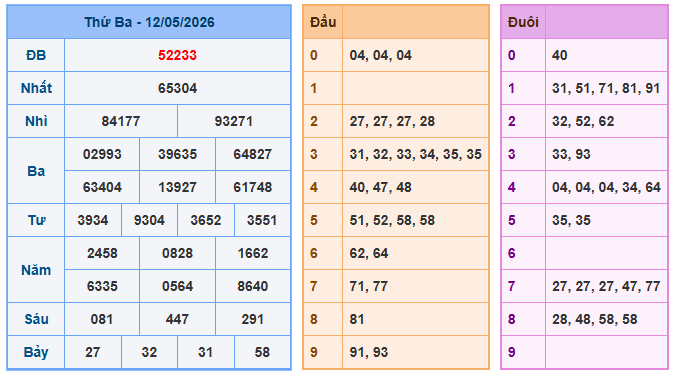This screenshot has width=675, height=379.
Task: Click fourth prize number 3652
Action: (x=206, y=221)
